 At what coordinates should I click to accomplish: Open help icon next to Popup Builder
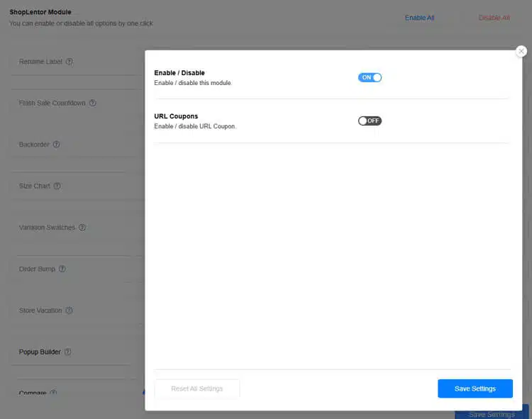point(68,352)
